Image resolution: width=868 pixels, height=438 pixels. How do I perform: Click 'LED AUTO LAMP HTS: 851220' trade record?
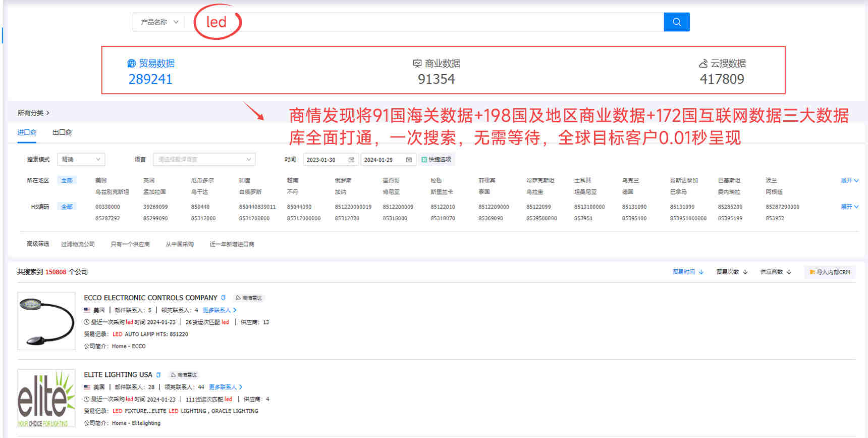[150, 334]
